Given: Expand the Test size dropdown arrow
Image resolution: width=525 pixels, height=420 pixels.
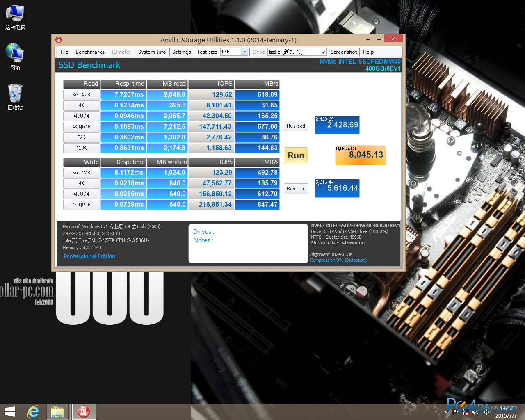Looking at the screenshot, I should pyautogui.click(x=244, y=52).
